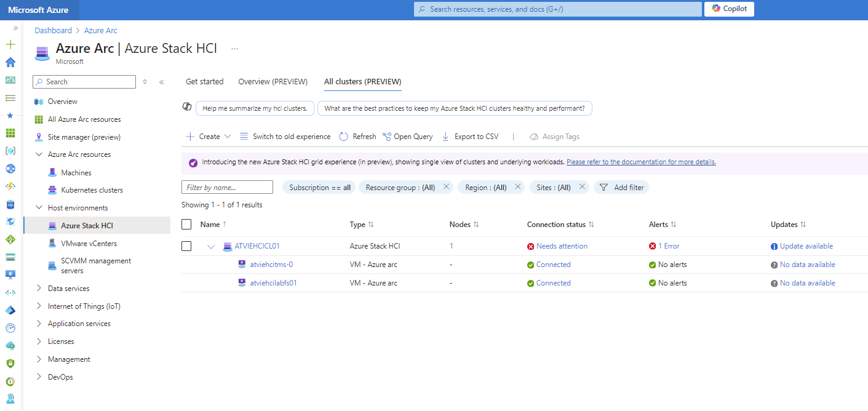Open the Dashboard chart icon in left rail

coord(10,80)
